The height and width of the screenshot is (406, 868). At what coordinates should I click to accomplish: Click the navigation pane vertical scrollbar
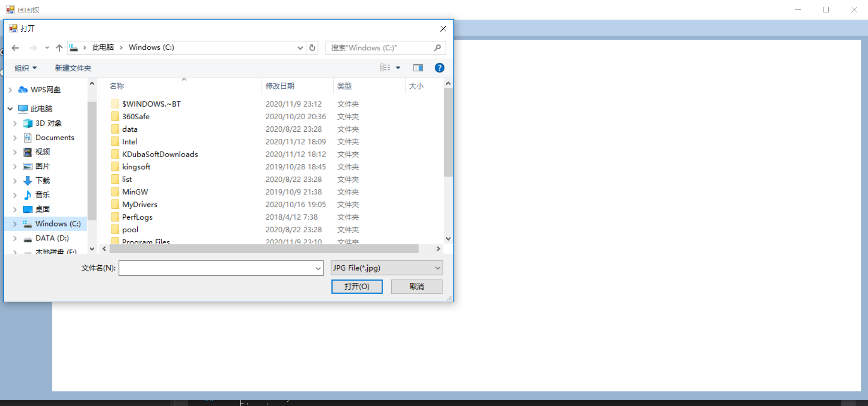point(92,161)
